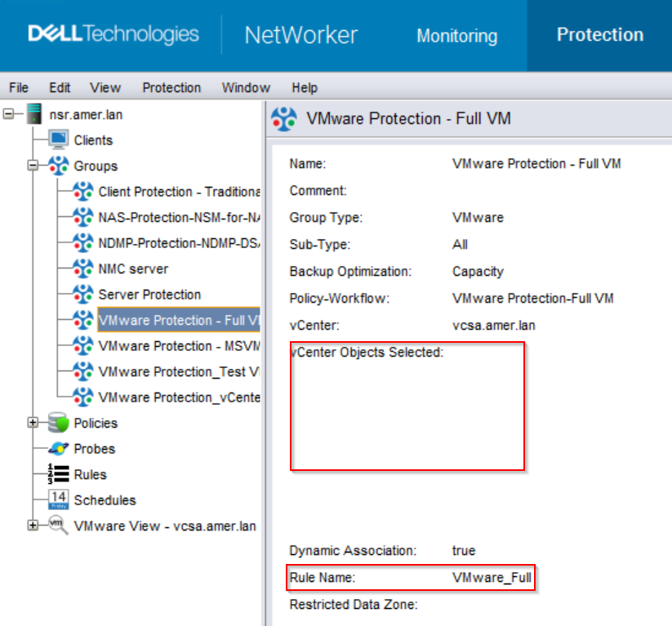Switch to the Monitoring tab
The height and width of the screenshot is (626, 672).
point(456,36)
